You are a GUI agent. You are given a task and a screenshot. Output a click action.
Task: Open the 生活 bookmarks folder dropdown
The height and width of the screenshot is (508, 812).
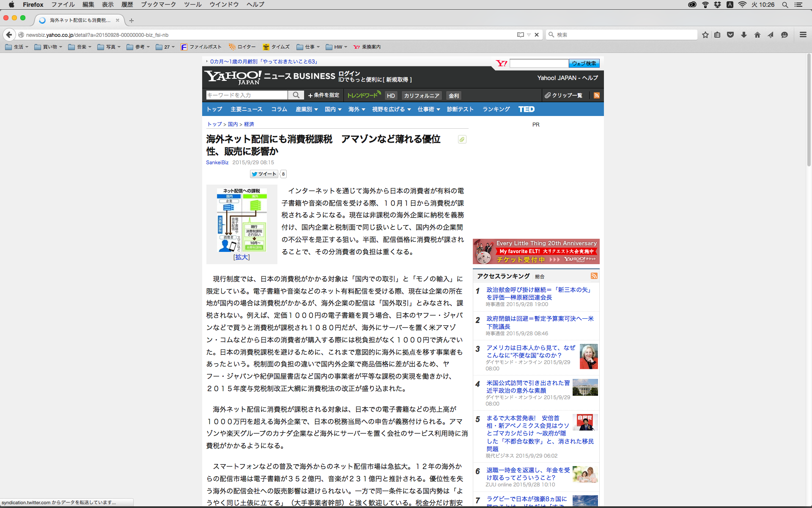17,47
